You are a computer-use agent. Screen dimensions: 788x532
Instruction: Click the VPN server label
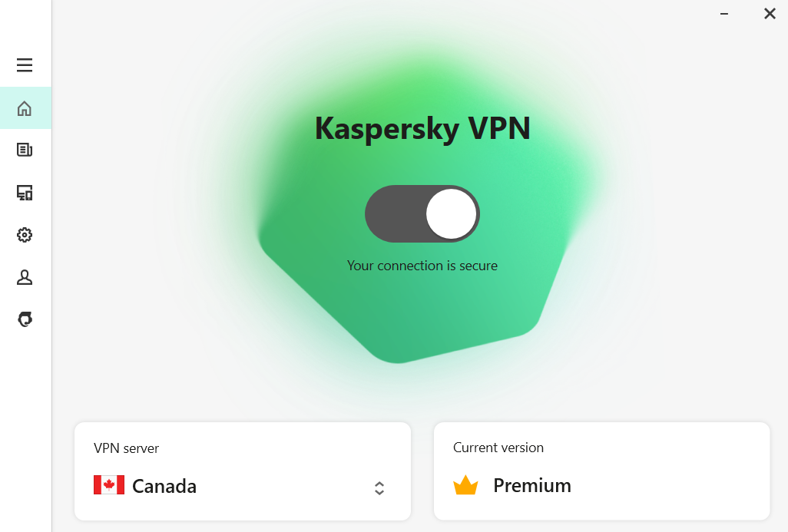(127, 448)
